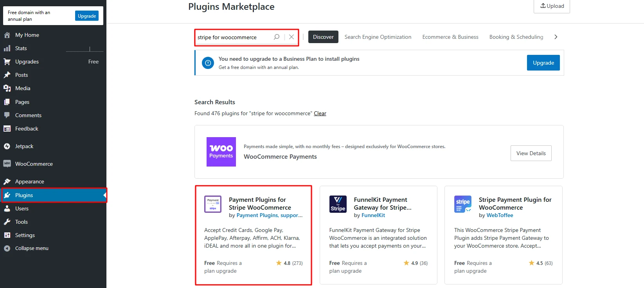Click the search magnifier icon
This screenshot has height=288, width=644.
(x=277, y=37)
